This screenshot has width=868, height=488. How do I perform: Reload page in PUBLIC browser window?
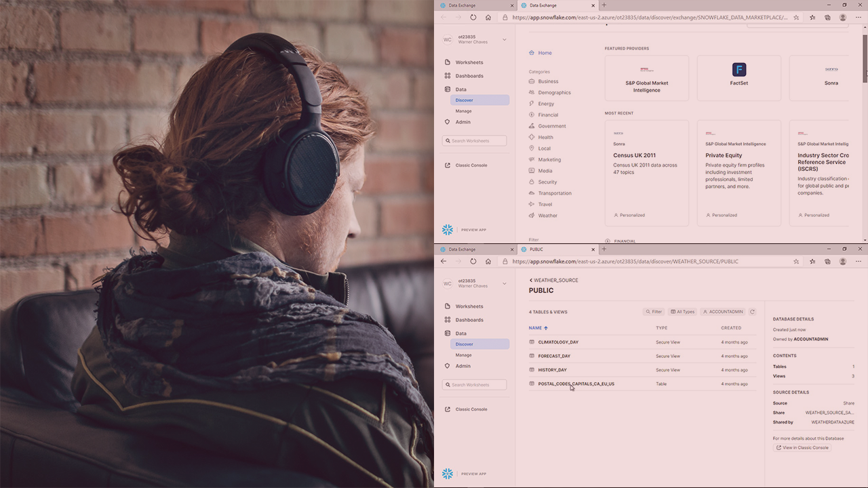tap(473, 261)
